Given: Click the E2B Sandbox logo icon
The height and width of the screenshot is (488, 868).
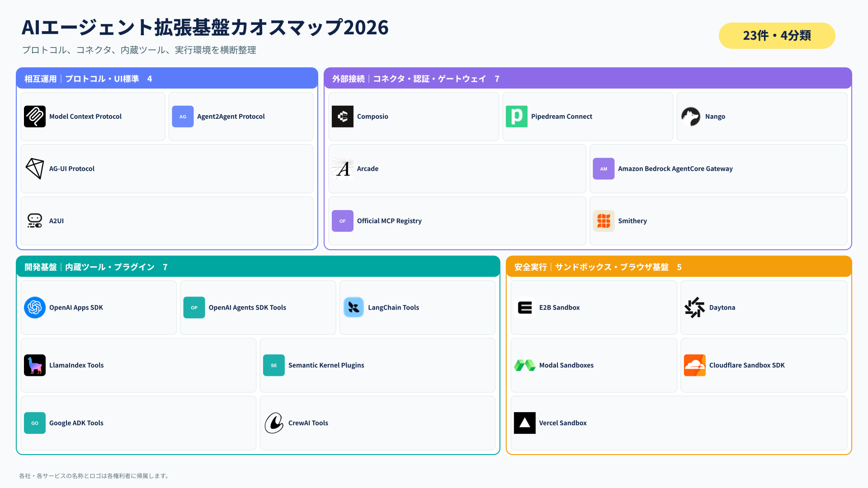Looking at the screenshot, I should 525,308.
